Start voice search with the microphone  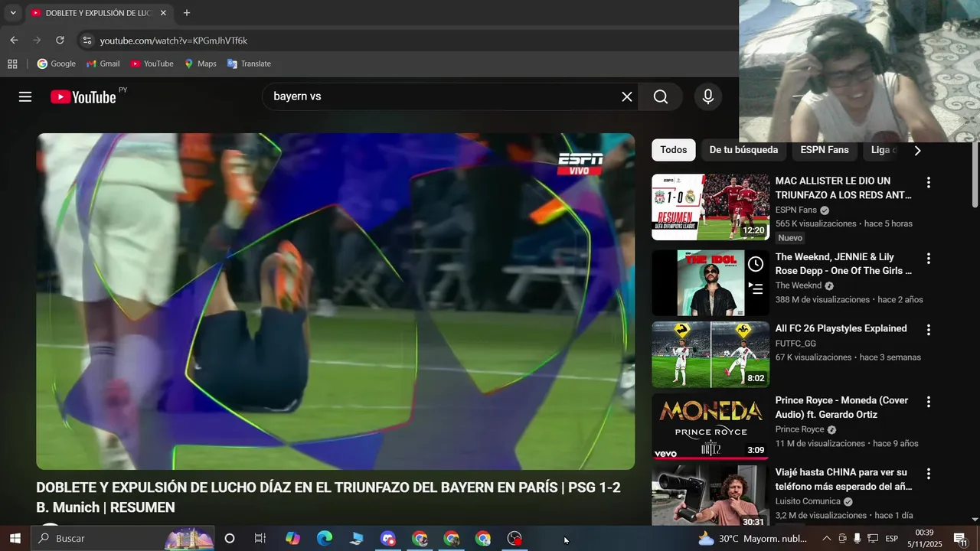click(708, 96)
